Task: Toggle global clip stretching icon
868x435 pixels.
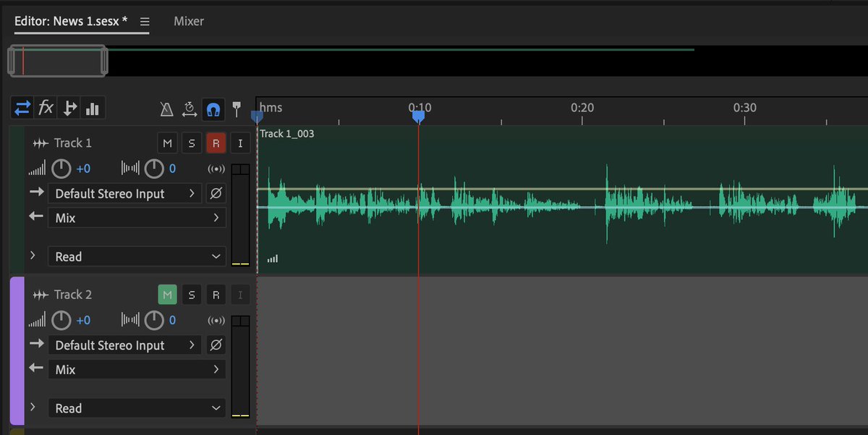Action: click(x=190, y=109)
